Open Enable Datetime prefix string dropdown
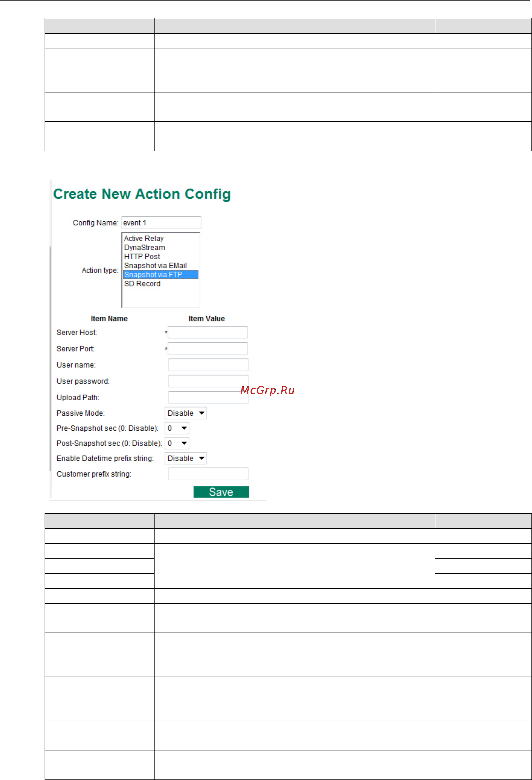Viewport: 532px width, 780px height. [x=186, y=459]
